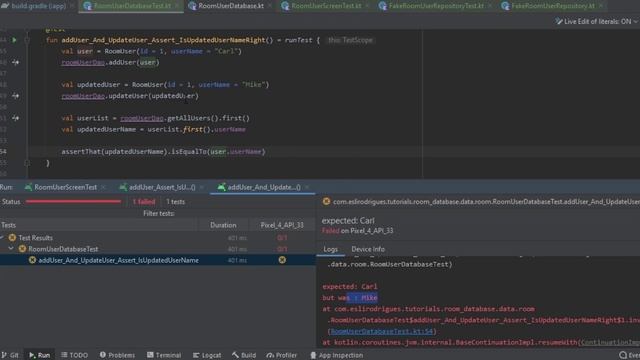Click the highlighted 'but was: Mike' log text
The width and height of the screenshot is (640, 360).
point(350,298)
